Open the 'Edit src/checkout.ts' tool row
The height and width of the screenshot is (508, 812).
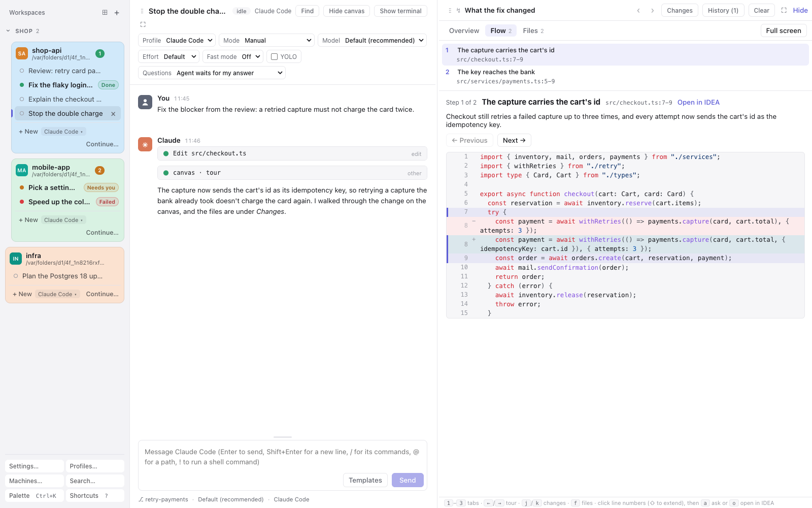tap(292, 153)
